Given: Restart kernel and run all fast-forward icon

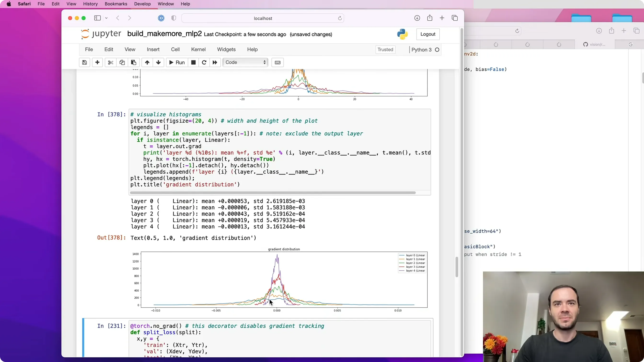Looking at the screenshot, I should tap(215, 62).
